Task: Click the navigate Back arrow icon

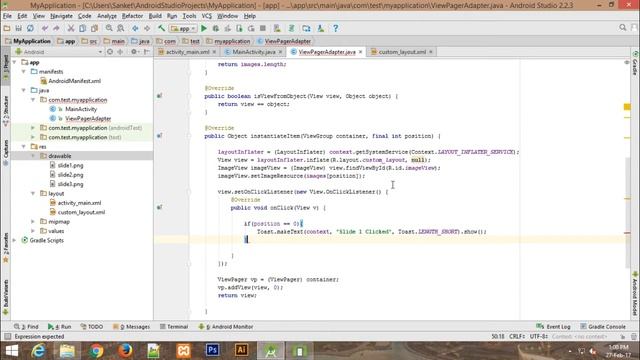Action: click(135, 28)
